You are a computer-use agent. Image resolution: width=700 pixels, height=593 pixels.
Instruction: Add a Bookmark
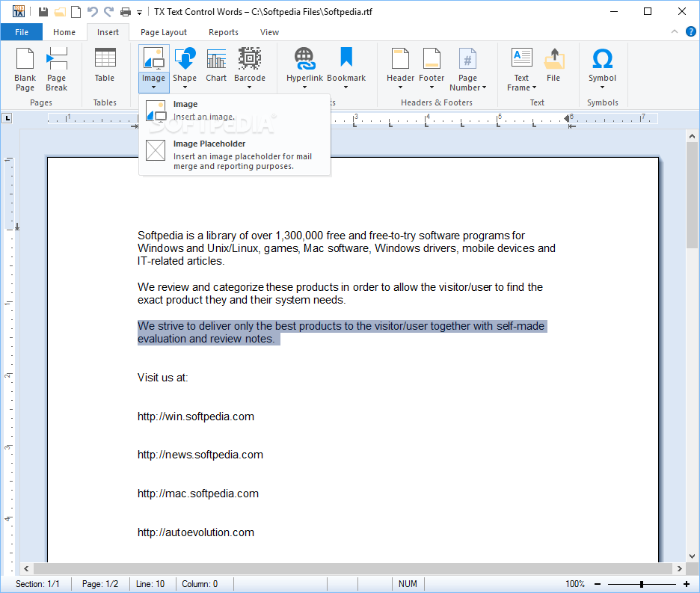346,68
